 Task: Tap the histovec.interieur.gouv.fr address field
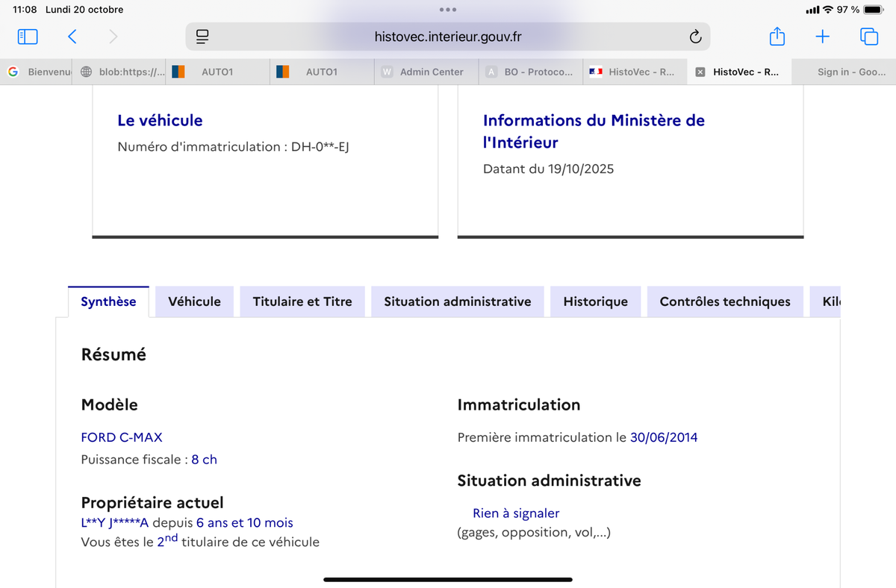coord(448,37)
